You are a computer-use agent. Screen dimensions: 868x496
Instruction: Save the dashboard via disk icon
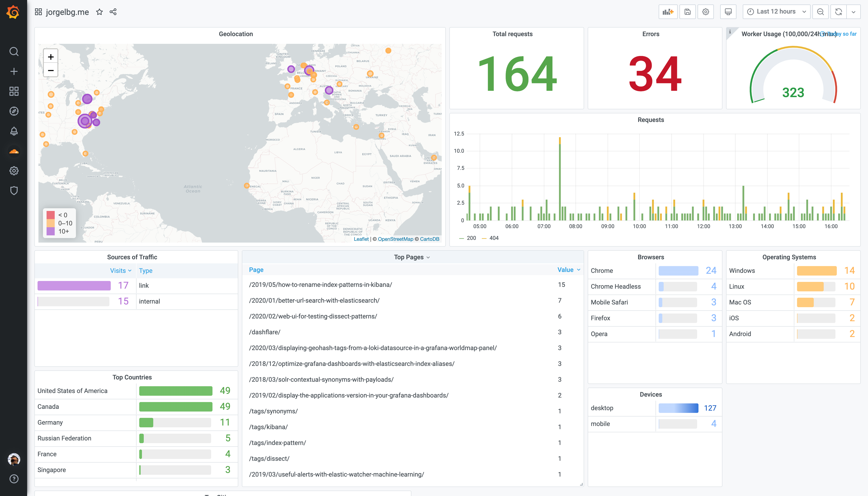click(x=687, y=12)
